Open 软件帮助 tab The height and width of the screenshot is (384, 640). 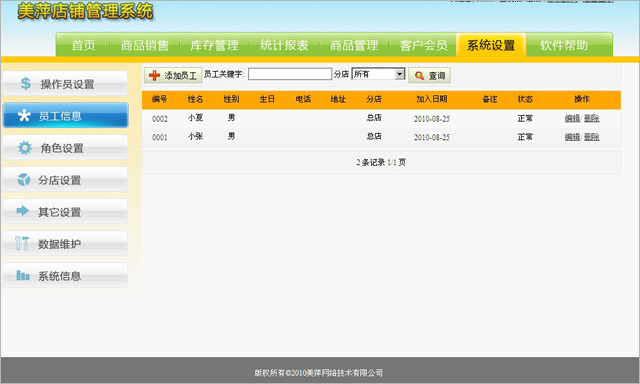[564, 45]
